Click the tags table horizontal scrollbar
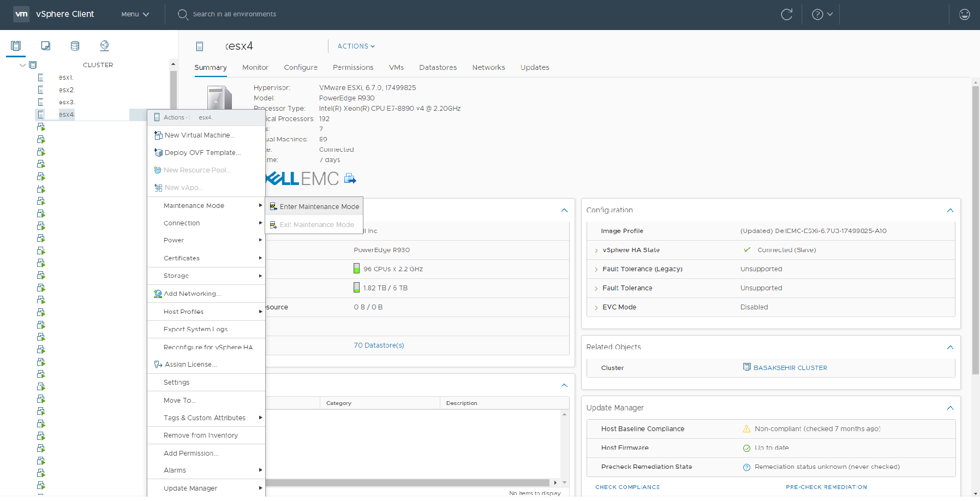Image resolution: width=980 pixels, height=501 pixels. tap(408, 482)
